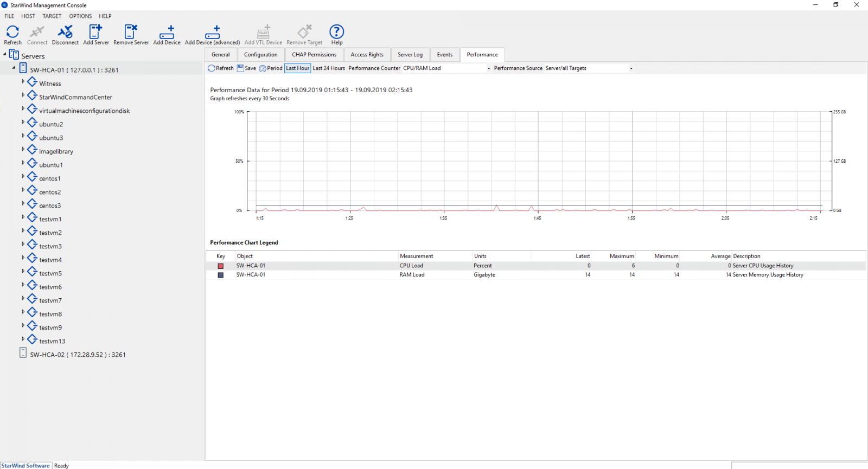This screenshot has width=868, height=469.
Task: Click the ubuntu2 target icon
Action: pos(32,123)
